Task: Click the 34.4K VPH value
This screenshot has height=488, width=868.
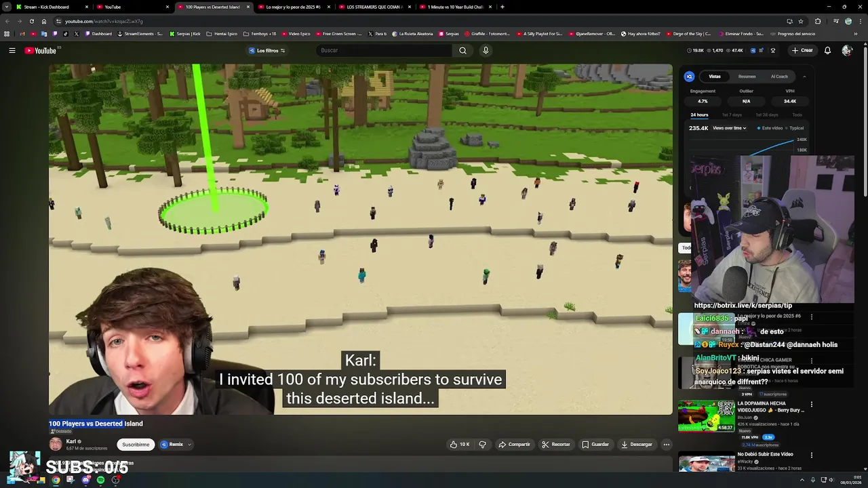Action: pos(790,101)
